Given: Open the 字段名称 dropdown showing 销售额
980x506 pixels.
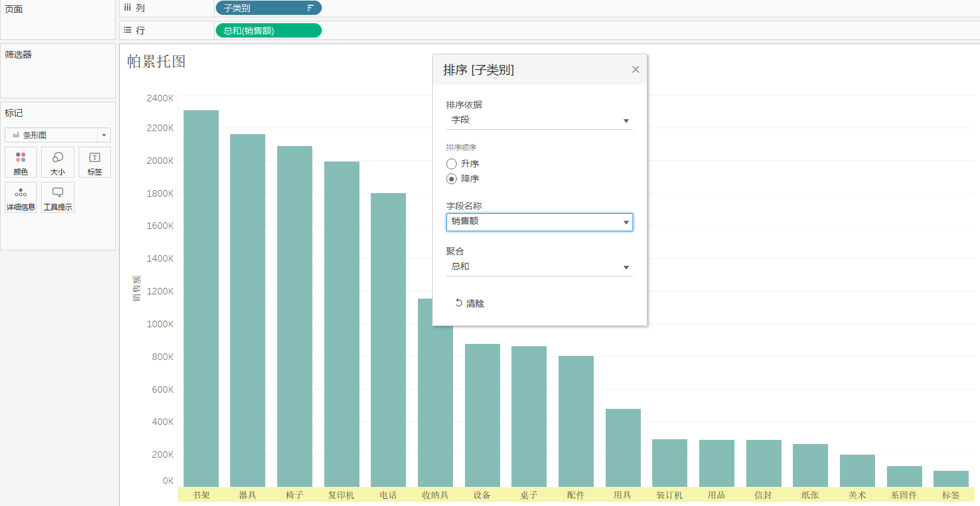Looking at the screenshot, I should click(x=539, y=222).
